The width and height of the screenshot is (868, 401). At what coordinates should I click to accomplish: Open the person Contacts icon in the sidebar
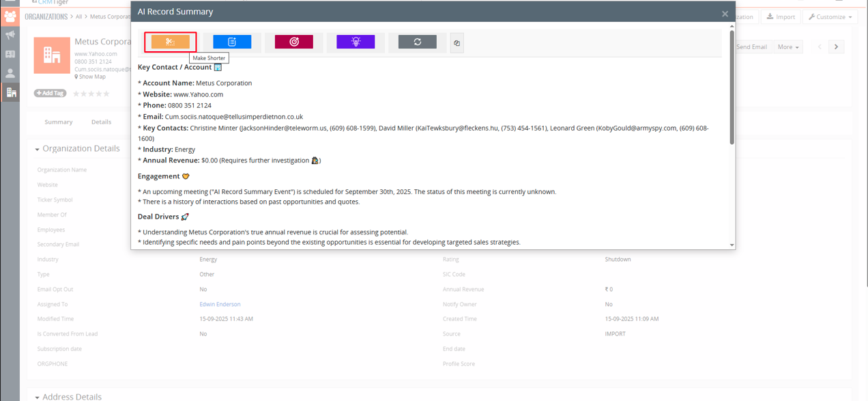coord(10,73)
